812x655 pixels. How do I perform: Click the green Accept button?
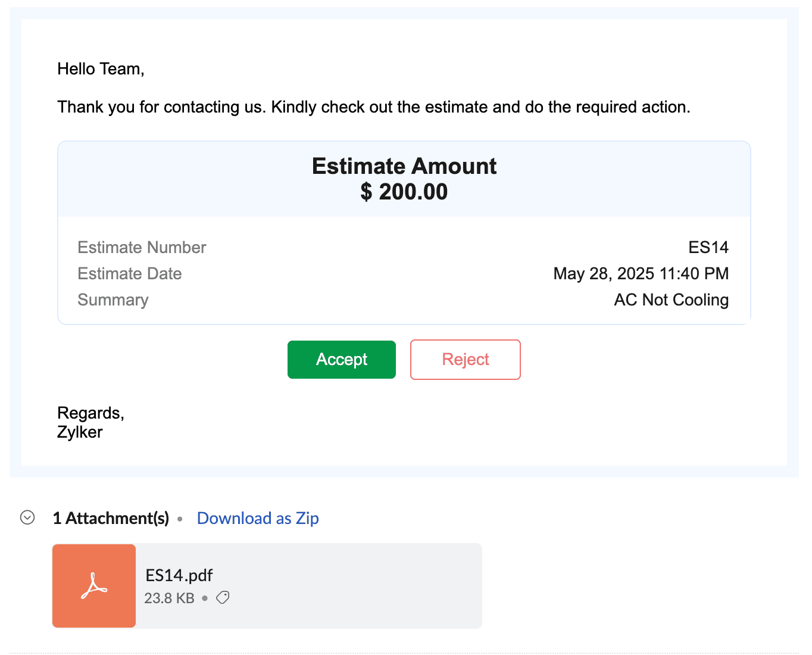[341, 360]
